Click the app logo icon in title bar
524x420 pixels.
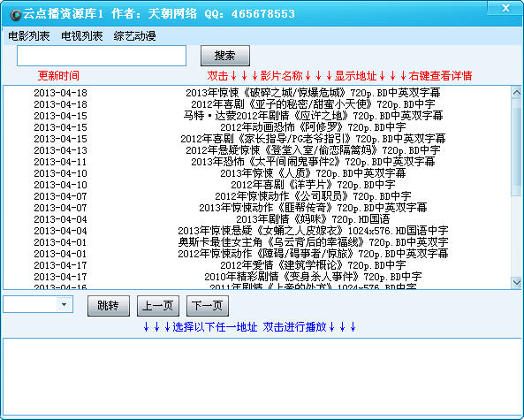click(15, 14)
